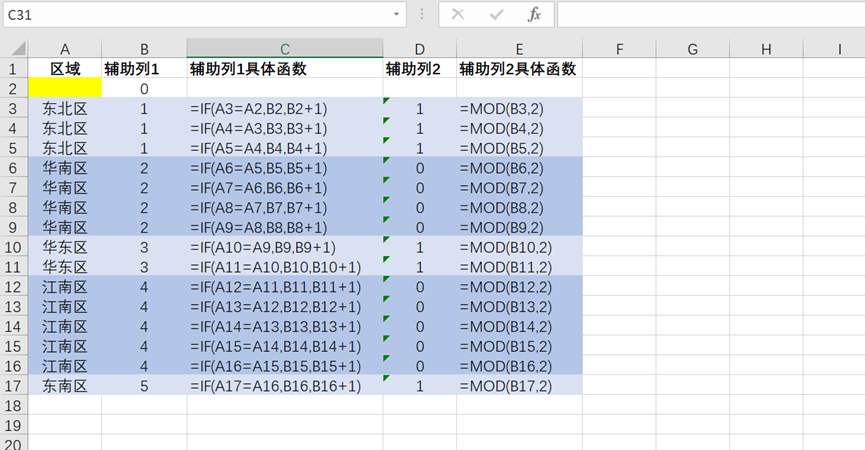Select row 18 header
The width and height of the screenshot is (865, 450).
(14, 405)
